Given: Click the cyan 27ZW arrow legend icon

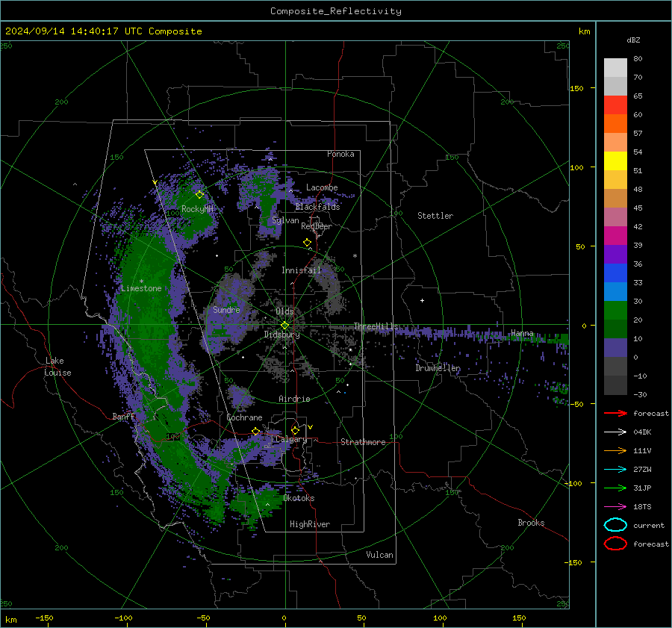Looking at the screenshot, I should tap(615, 470).
